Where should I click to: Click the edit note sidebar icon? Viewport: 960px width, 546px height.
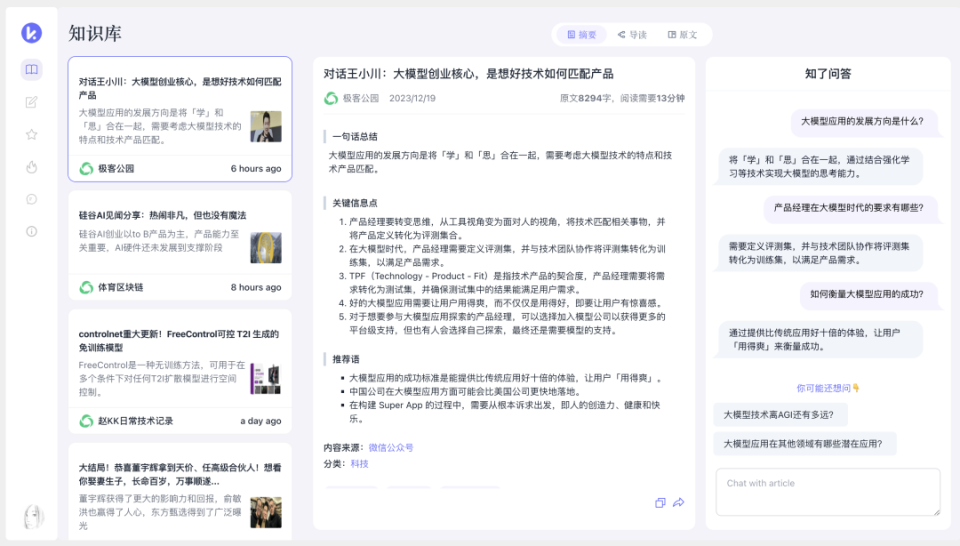[x=32, y=102]
